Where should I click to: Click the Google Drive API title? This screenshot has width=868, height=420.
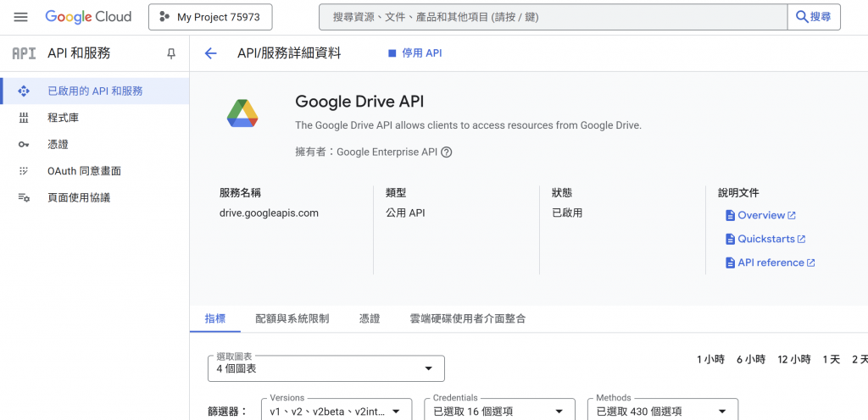(x=359, y=102)
